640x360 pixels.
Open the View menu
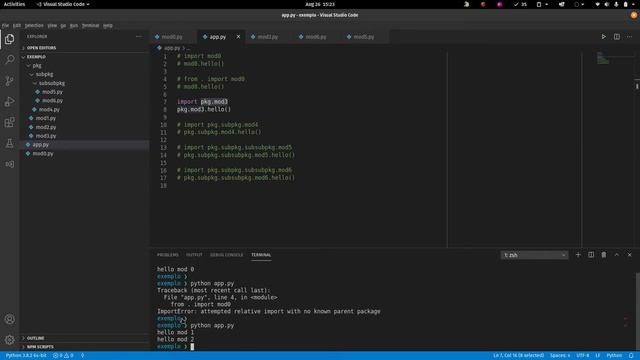pyautogui.click(x=52, y=25)
